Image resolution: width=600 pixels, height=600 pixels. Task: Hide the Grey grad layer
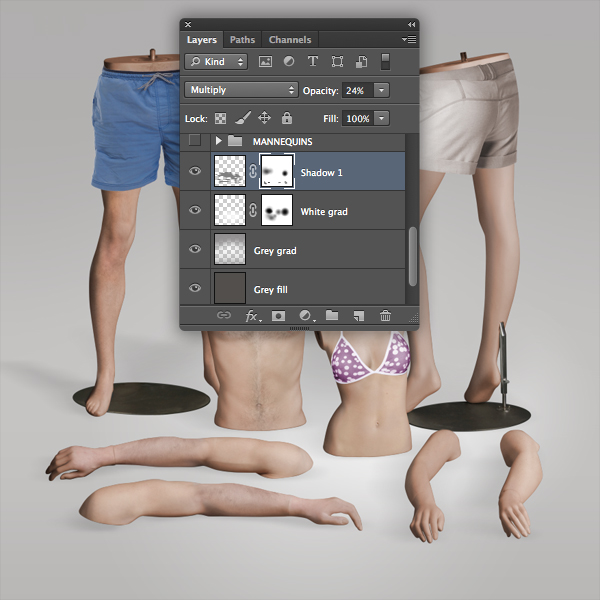pyautogui.click(x=195, y=249)
